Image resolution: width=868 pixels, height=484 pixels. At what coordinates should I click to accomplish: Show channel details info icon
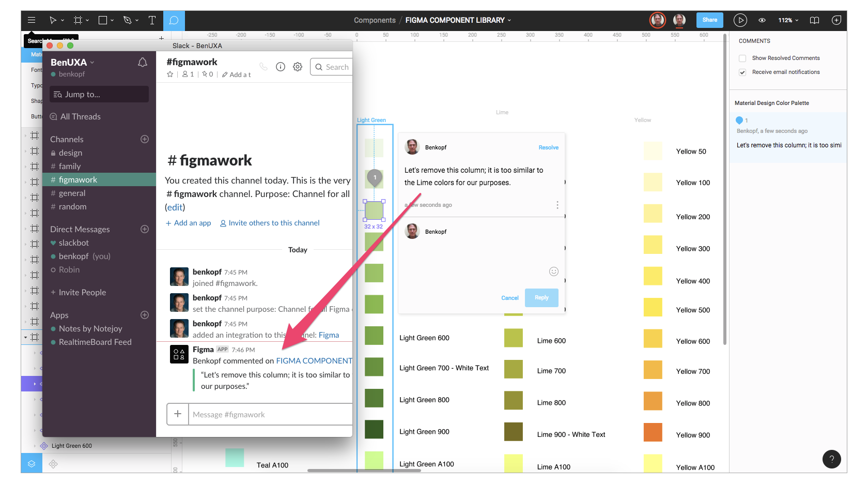coord(281,67)
